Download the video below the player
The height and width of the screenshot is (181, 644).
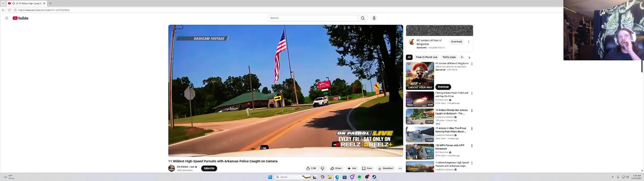pos(386,168)
